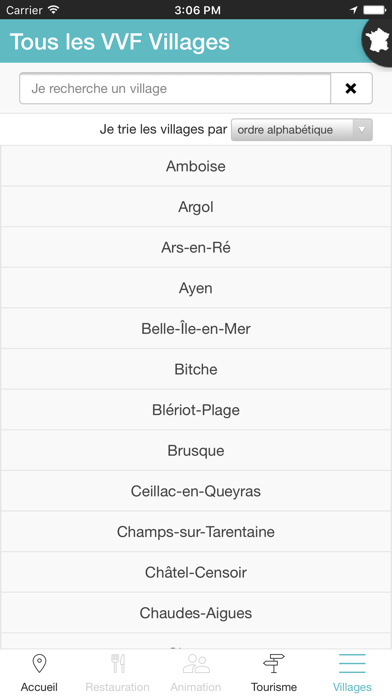Image resolution: width=392 pixels, height=696 pixels.
Task: Tap the Accueil location pin icon
Action: coord(40,664)
